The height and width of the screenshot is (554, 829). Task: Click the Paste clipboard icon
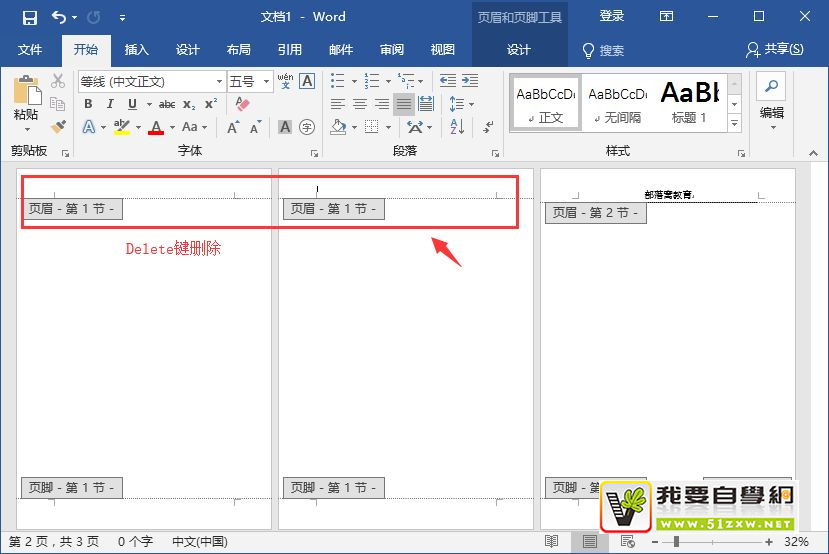pos(27,90)
